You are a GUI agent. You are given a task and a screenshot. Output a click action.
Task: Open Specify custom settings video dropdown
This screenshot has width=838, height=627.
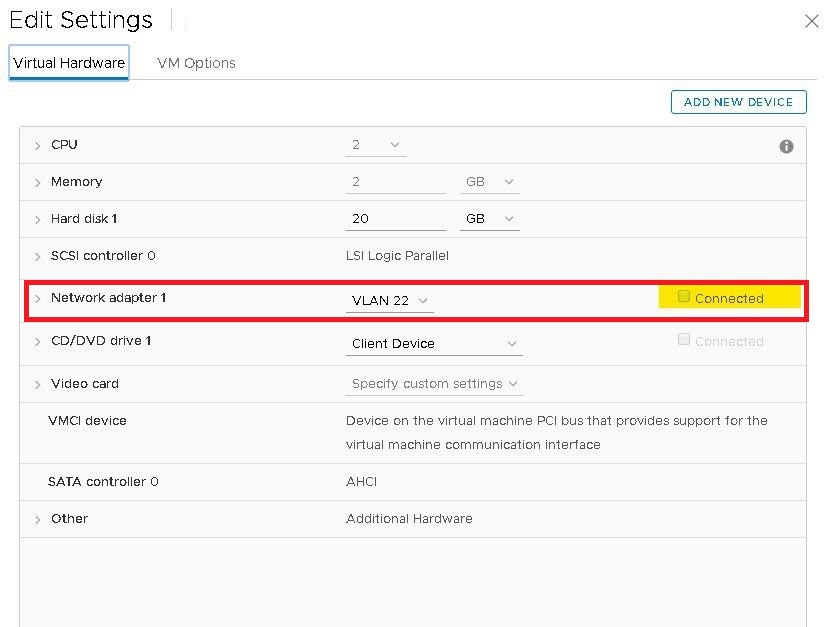click(435, 383)
